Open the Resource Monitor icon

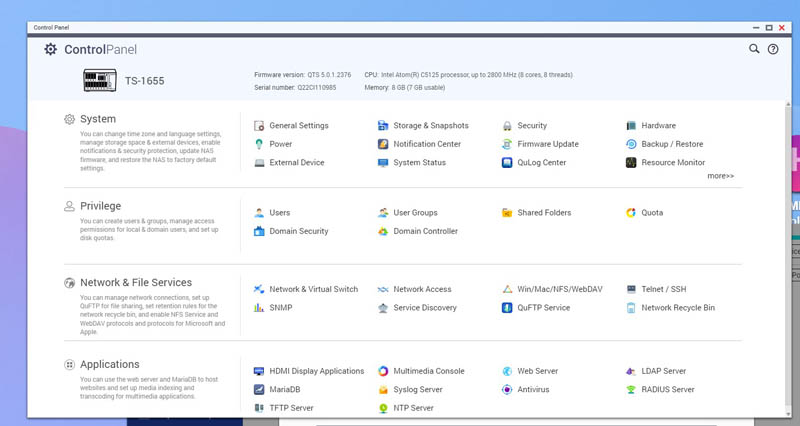[x=631, y=163]
